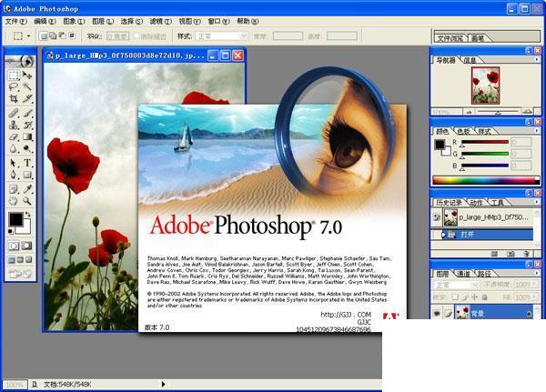Select the Rectangle shape tool
Screen dimensions: 546x392
tap(27, 175)
